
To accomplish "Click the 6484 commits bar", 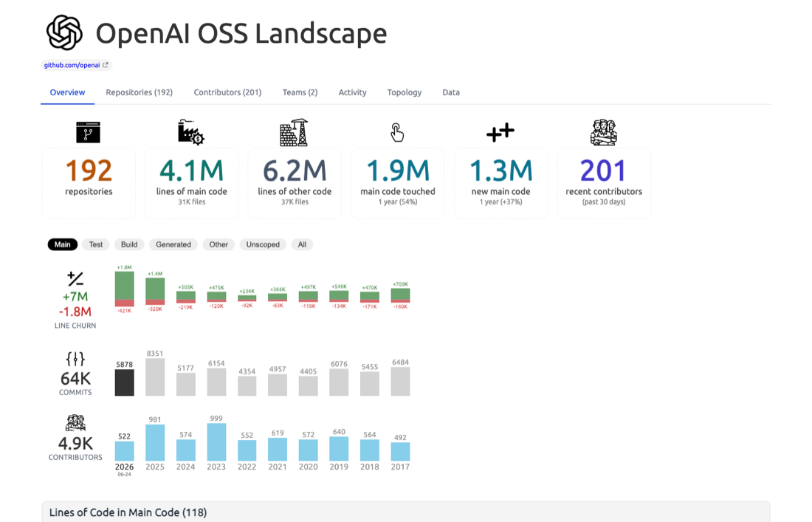I will coord(400,382).
